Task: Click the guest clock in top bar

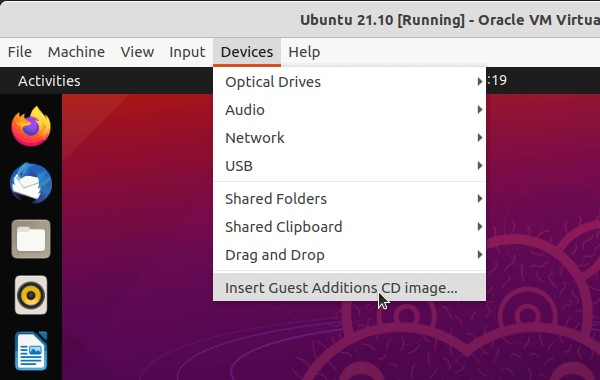Action: point(497,80)
